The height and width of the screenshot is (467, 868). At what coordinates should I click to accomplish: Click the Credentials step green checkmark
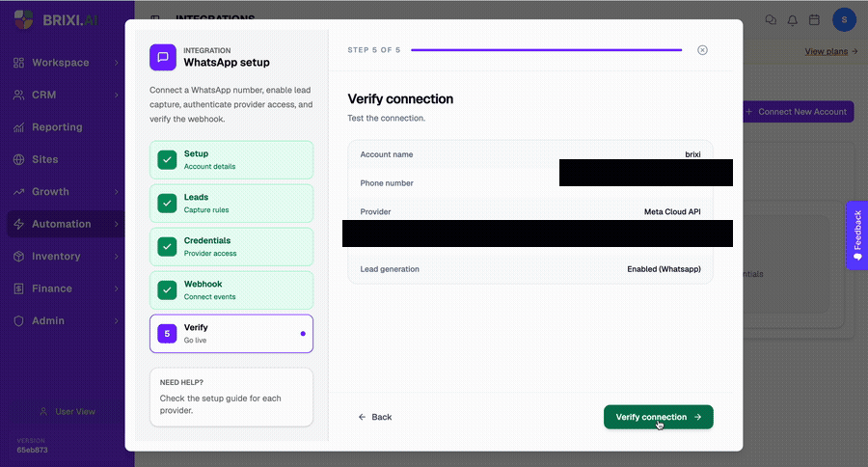tap(167, 246)
